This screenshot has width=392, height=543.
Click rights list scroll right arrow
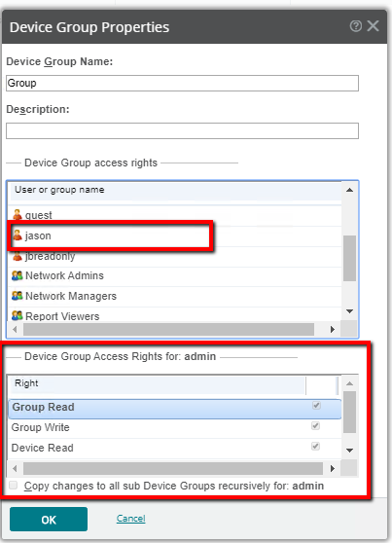tap(333, 468)
